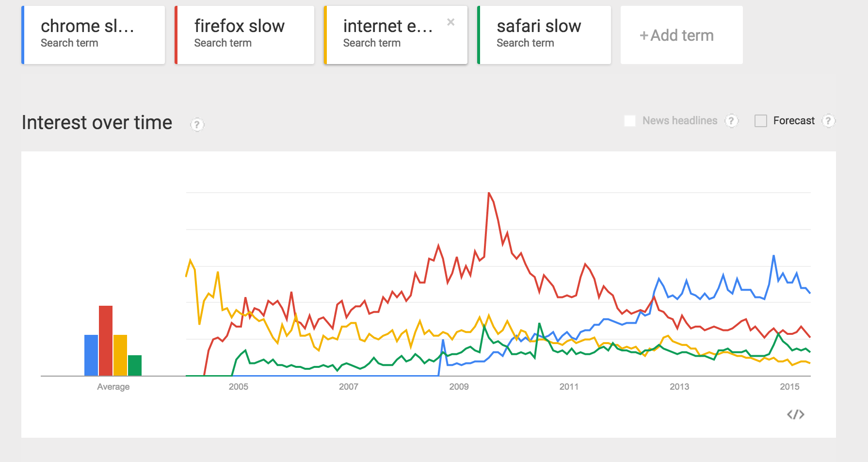Image resolution: width=868 pixels, height=462 pixels.
Task: Click the green average bar
Action: [x=135, y=365]
